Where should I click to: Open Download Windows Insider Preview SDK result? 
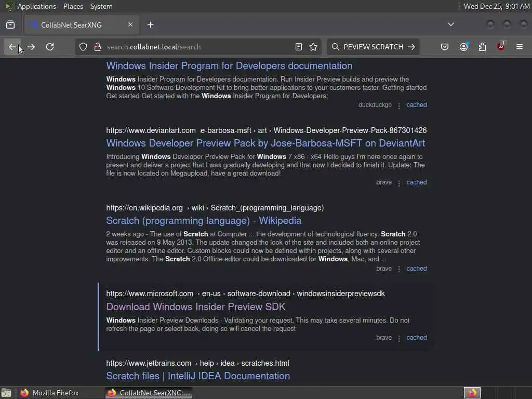196,307
